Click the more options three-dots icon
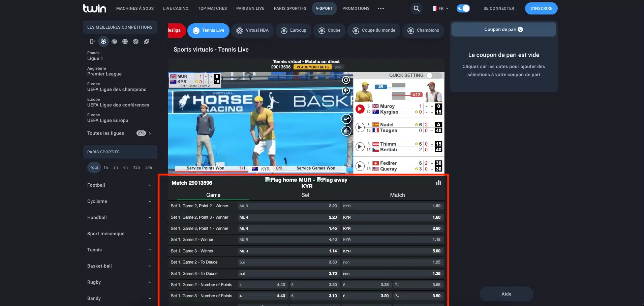 coord(381,8)
